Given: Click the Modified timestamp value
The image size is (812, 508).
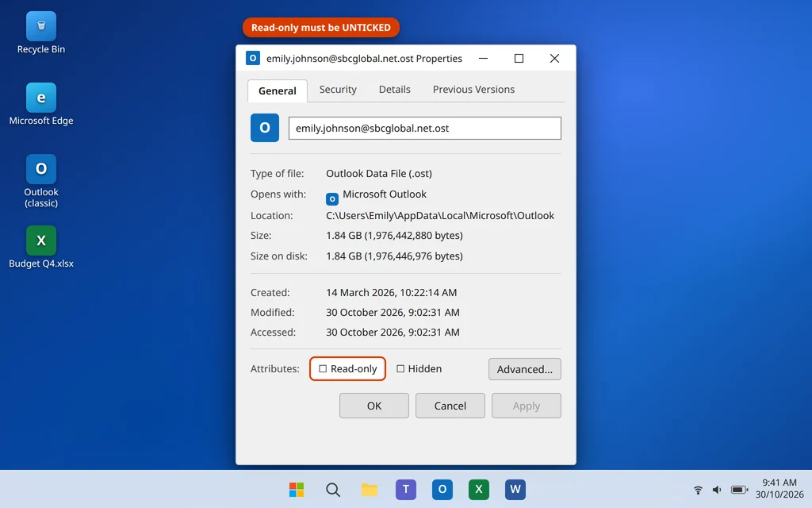Looking at the screenshot, I should (x=393, y=313).
